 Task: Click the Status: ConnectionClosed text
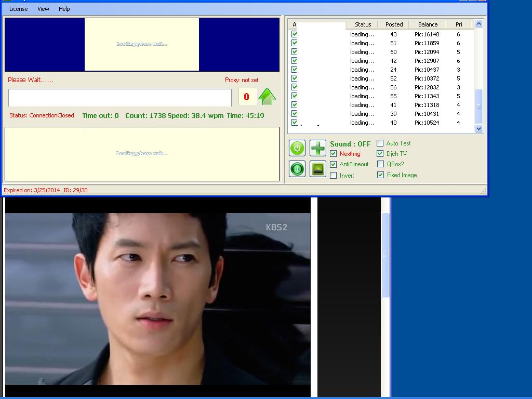(42, 115)
